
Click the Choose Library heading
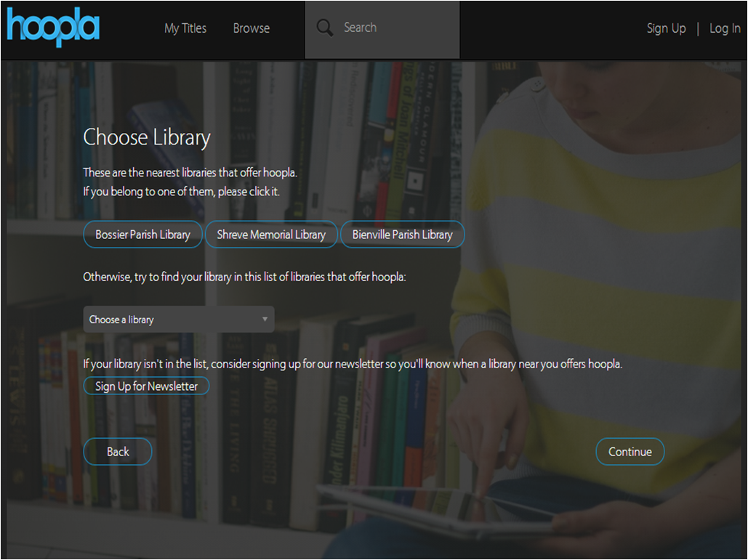(147, 138)
